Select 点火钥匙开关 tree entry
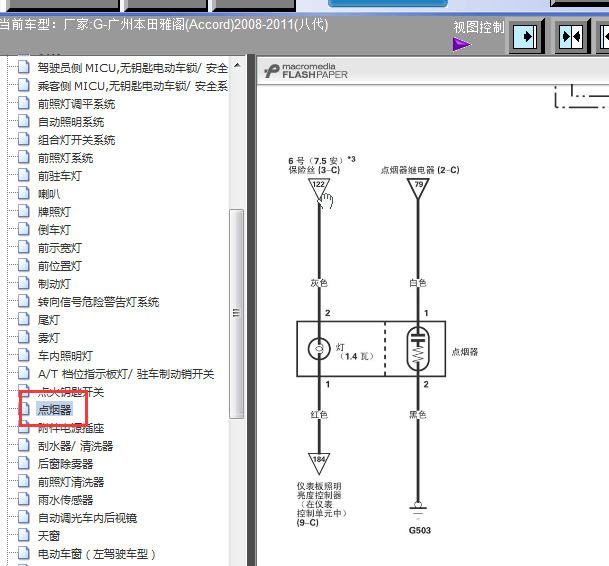 point(71,392)
